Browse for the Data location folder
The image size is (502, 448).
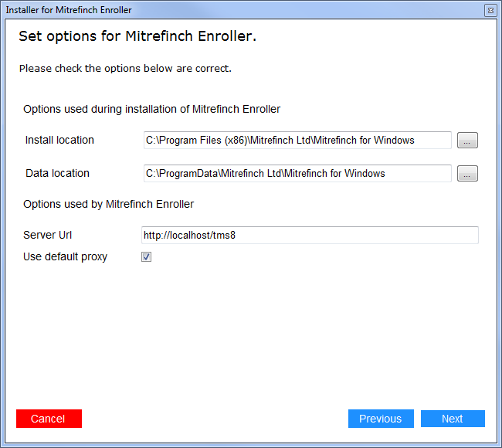tap(467, 174)
